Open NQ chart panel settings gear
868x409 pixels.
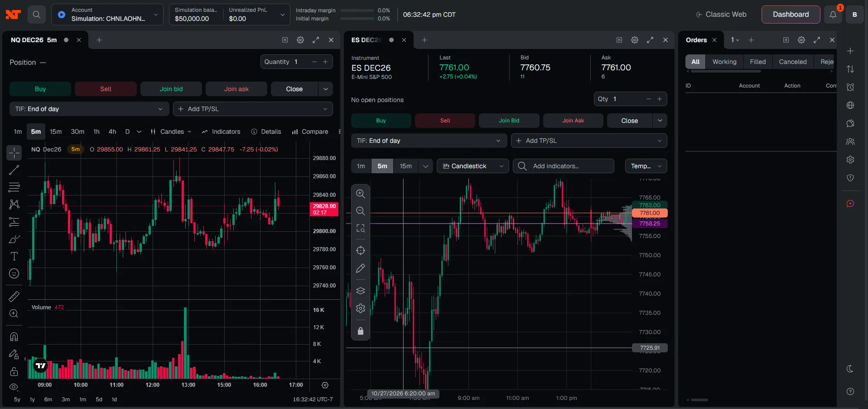pyautogui.click(x=300, y=40)
